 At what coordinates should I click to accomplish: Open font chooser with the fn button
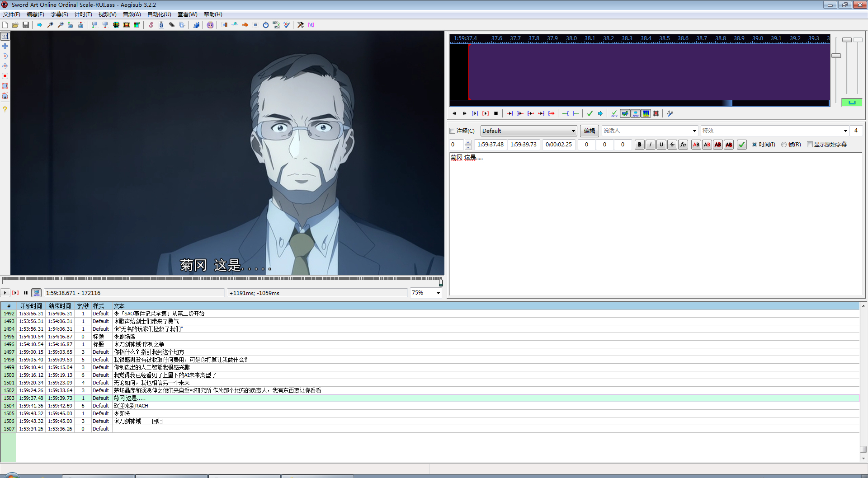tap(683, 145)
